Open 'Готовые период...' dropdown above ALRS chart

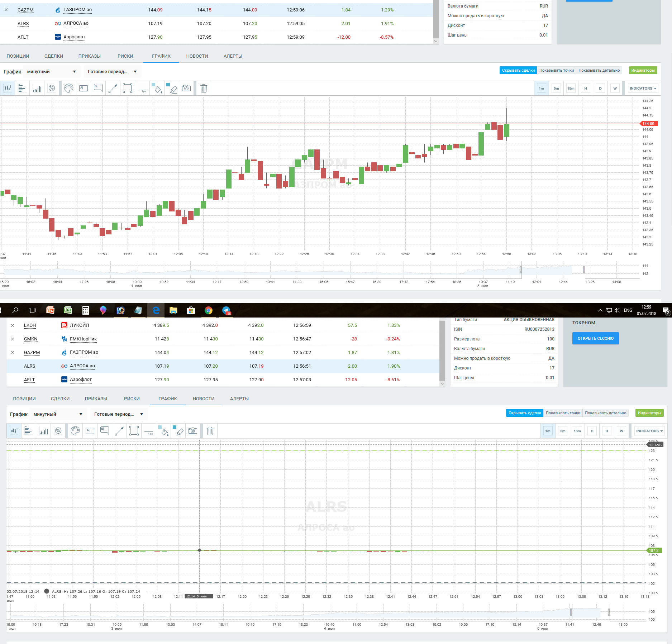tap(119, 414)
